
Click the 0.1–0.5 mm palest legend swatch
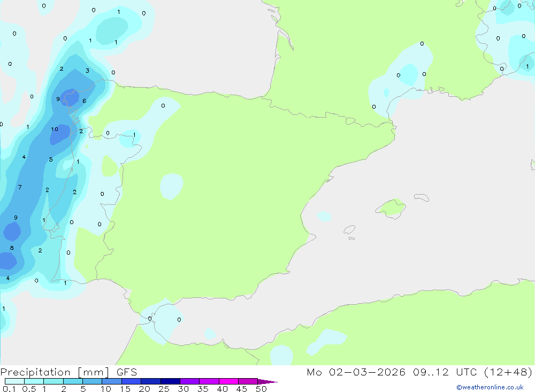14,381
